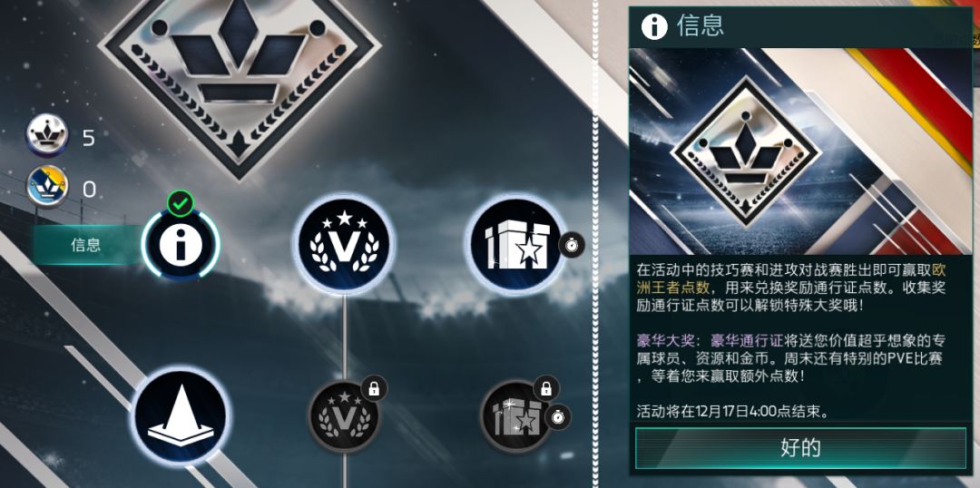Open the unlocked gift box reward node
The width and height of the screenshot is (980, 488).
[516, 244]
